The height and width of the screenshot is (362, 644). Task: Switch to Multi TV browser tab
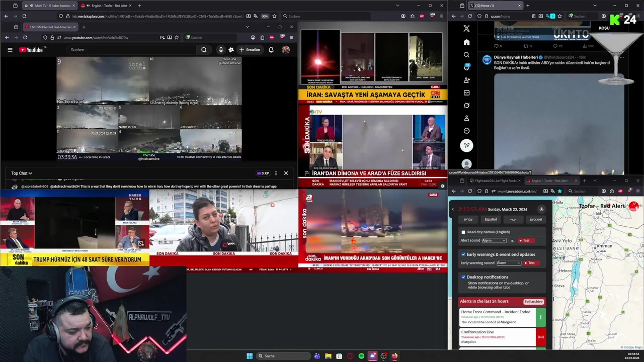(49, 6)
